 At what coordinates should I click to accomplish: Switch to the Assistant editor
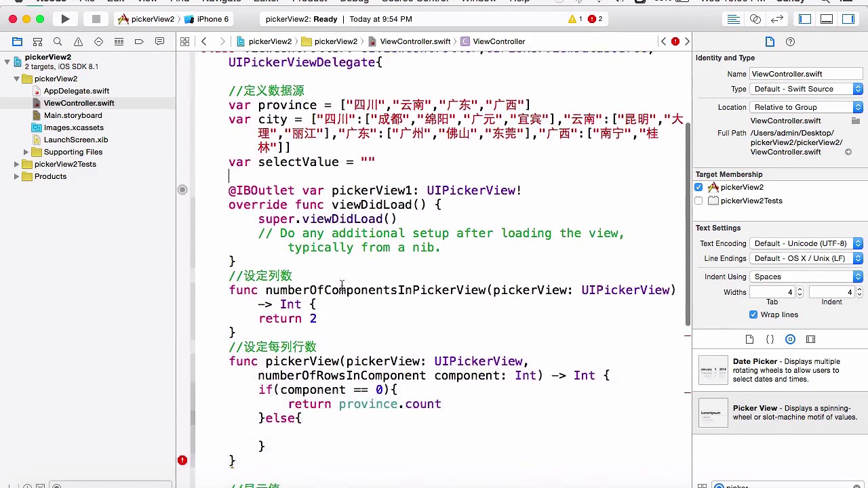pyautogui.click(x=755, y=19)
